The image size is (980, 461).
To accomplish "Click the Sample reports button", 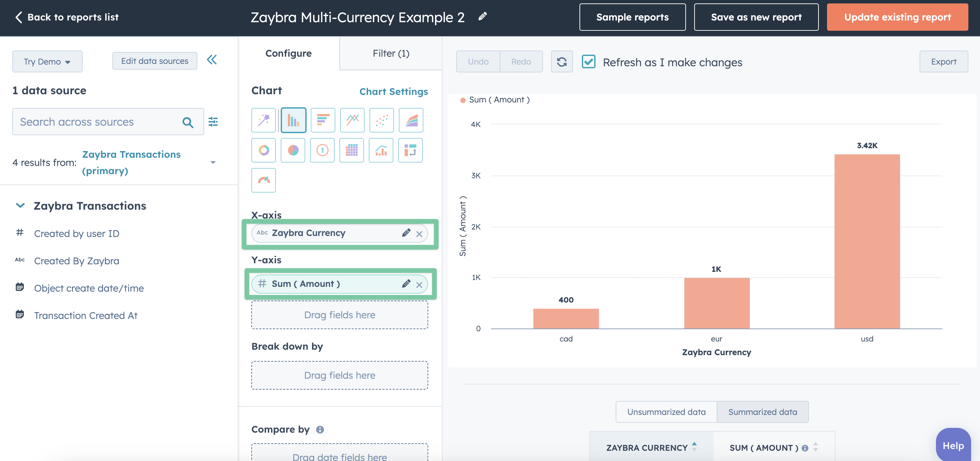I will click(632, 17).
